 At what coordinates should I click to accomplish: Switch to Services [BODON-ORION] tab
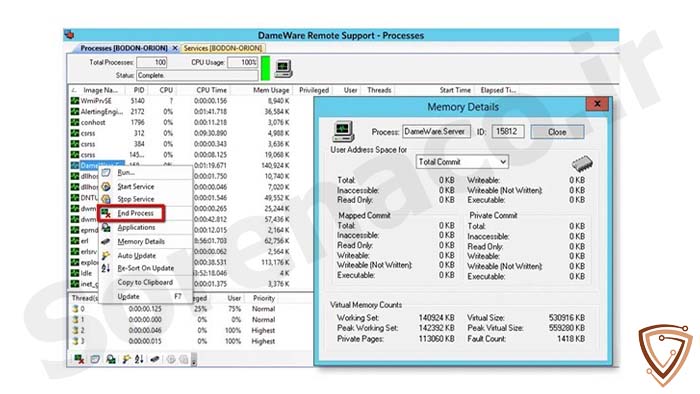pyautogui.click(x=223, y=48)
